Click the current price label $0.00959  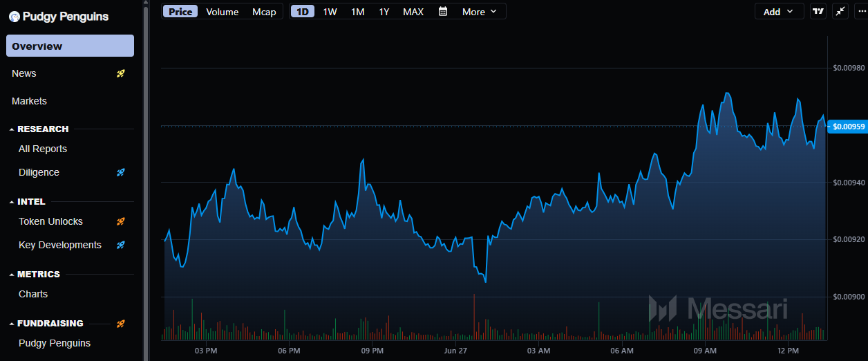847,127
